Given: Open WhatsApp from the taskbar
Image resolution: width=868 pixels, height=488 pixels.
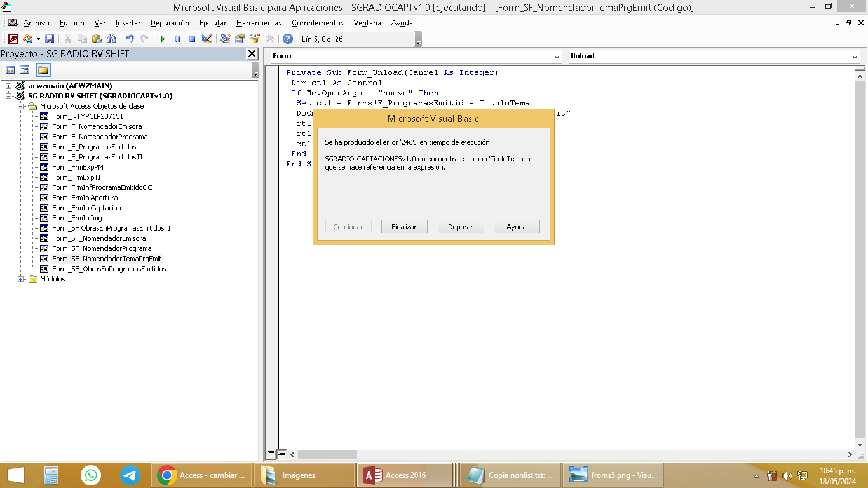Looking at the screenshot, I should click(x=91, y=475).
